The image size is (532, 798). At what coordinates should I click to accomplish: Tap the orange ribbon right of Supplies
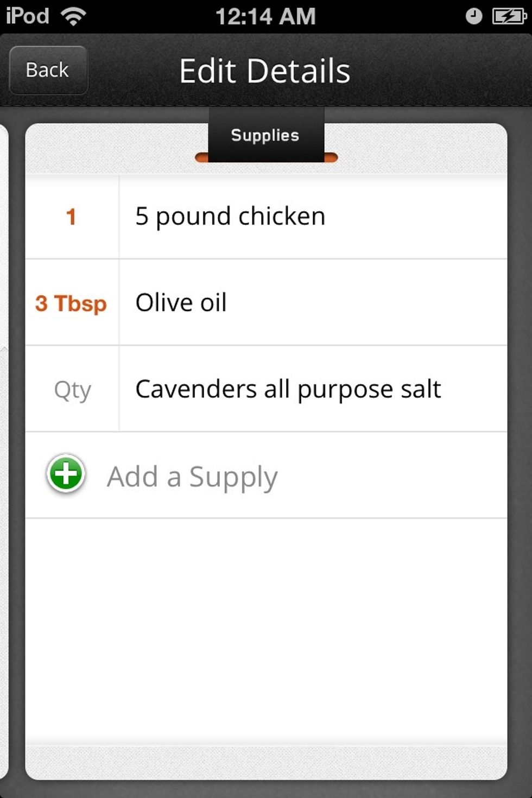click(331, 157)
